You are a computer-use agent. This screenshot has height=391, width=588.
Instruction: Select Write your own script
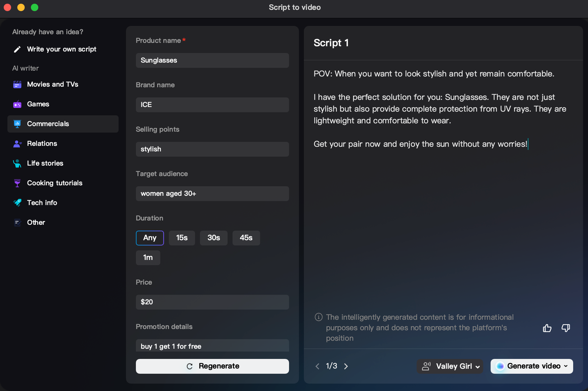pyautogui.click(x=62, y=49)
